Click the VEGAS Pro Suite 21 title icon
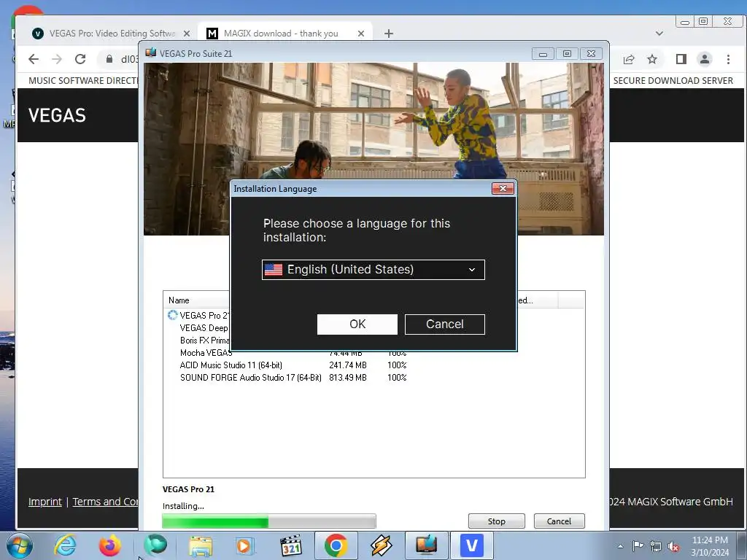Viewport: 747px width, 560px height. pyautogui.click(x=151, y=52)
